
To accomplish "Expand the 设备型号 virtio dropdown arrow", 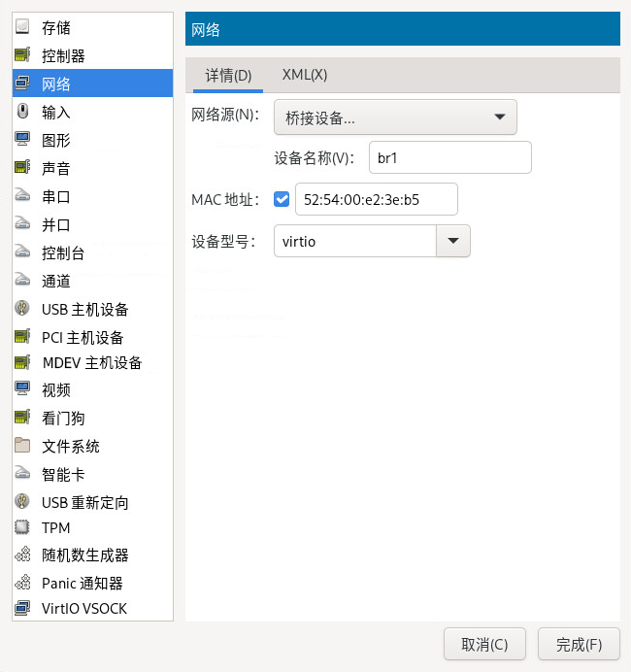I will click(x=453, y=241).
